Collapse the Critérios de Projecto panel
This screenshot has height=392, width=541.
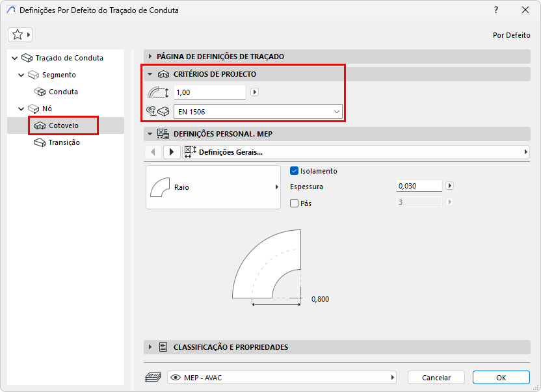pos(150,74)
